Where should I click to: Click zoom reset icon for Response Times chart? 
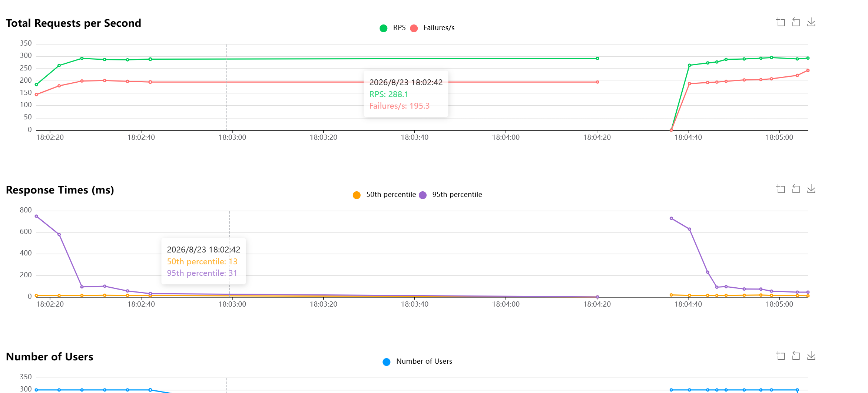coord(796,189)
